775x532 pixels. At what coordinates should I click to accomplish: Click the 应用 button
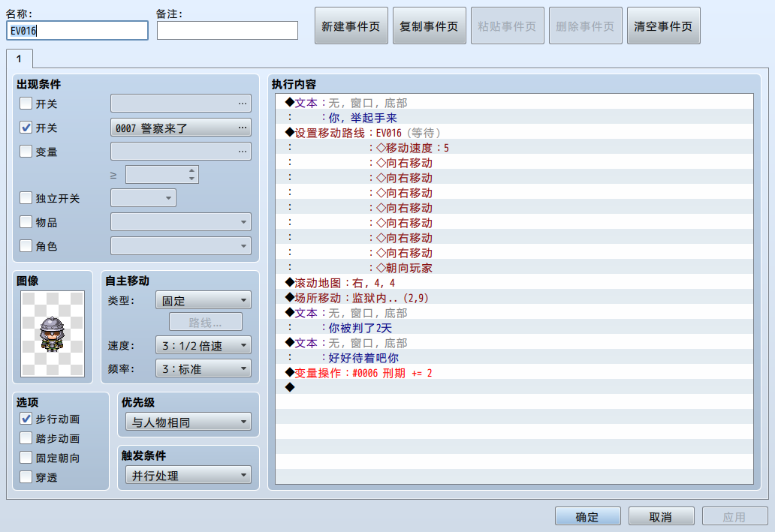point(734,517)
